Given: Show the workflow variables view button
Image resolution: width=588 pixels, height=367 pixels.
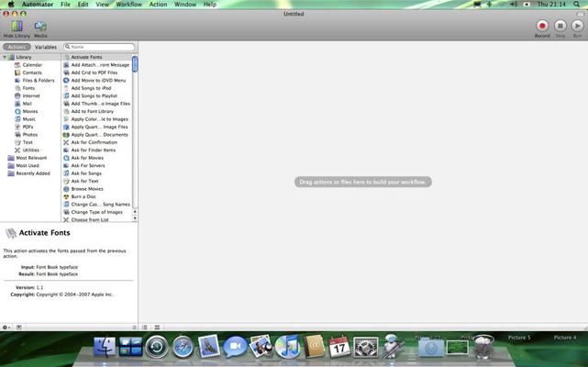Looking at the screenshot, I should (157, 328).
